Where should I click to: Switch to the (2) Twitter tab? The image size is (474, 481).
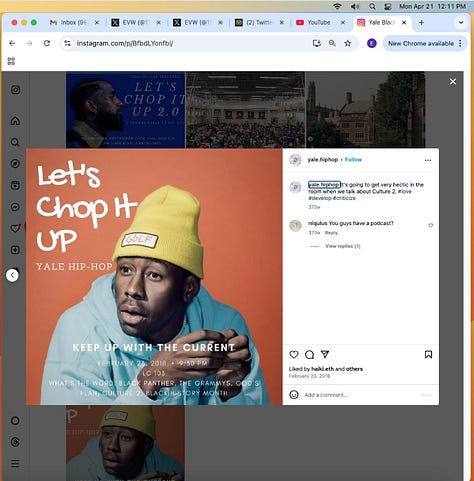(x=259, y=23)
